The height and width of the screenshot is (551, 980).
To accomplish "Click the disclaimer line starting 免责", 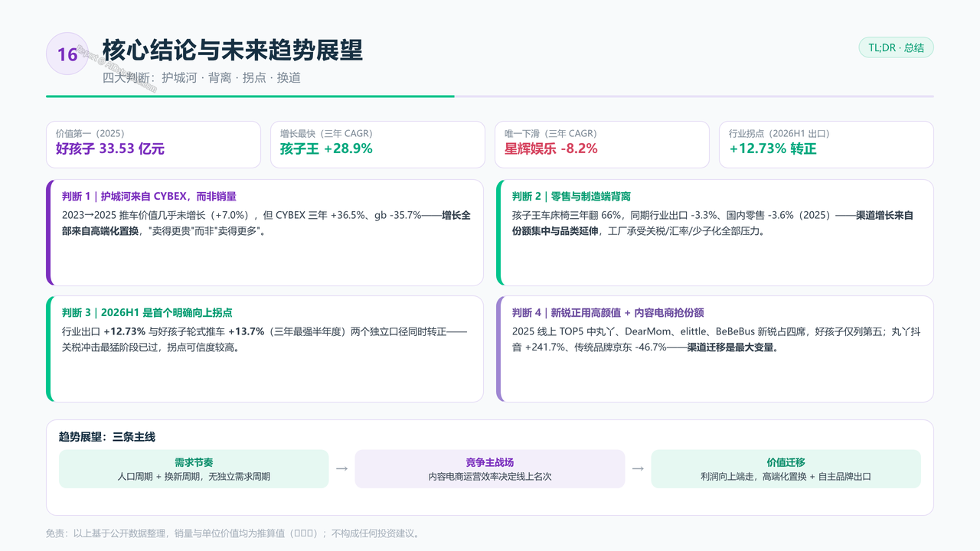I will click(233, 533).
